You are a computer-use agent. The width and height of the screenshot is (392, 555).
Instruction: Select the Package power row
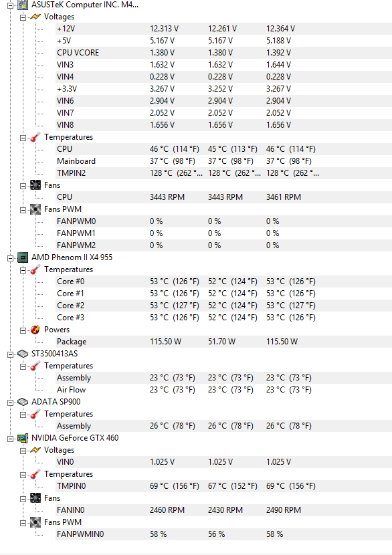(x=224, y=342)
